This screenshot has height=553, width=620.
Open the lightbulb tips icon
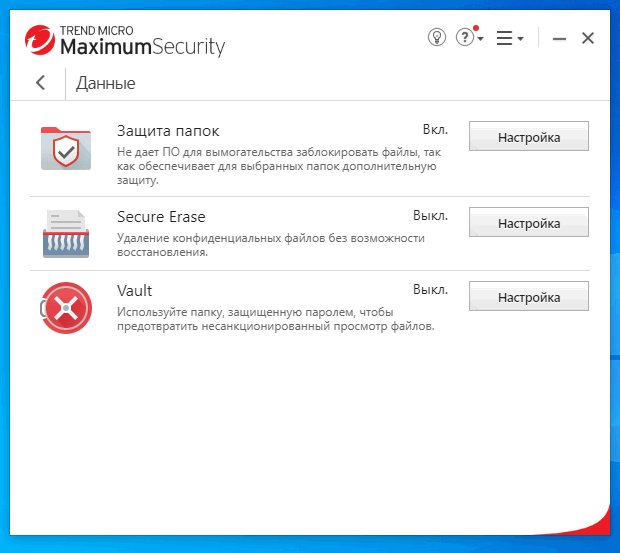[437, 38]
